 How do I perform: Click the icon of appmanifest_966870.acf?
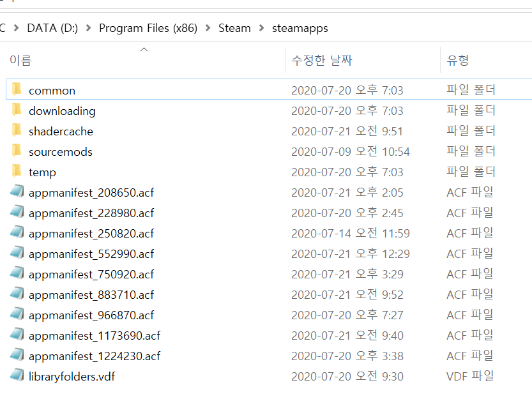point(17,314)
